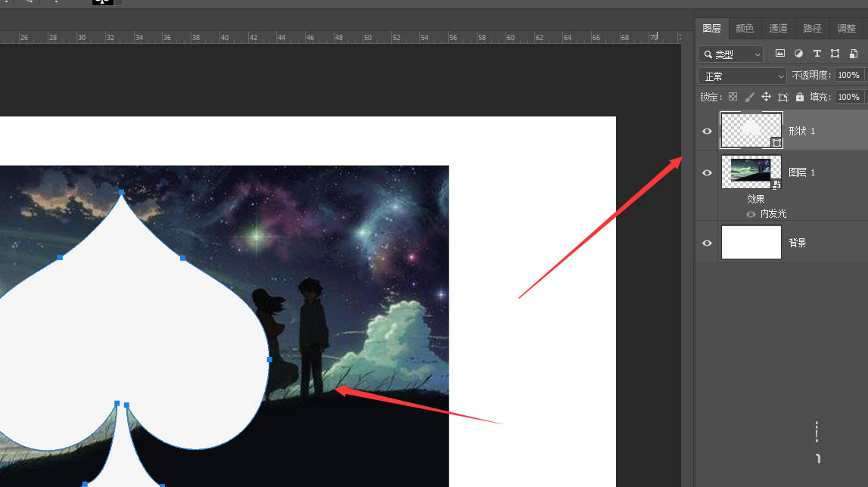Open the 类型 filter dropdown

pos(730,54)
